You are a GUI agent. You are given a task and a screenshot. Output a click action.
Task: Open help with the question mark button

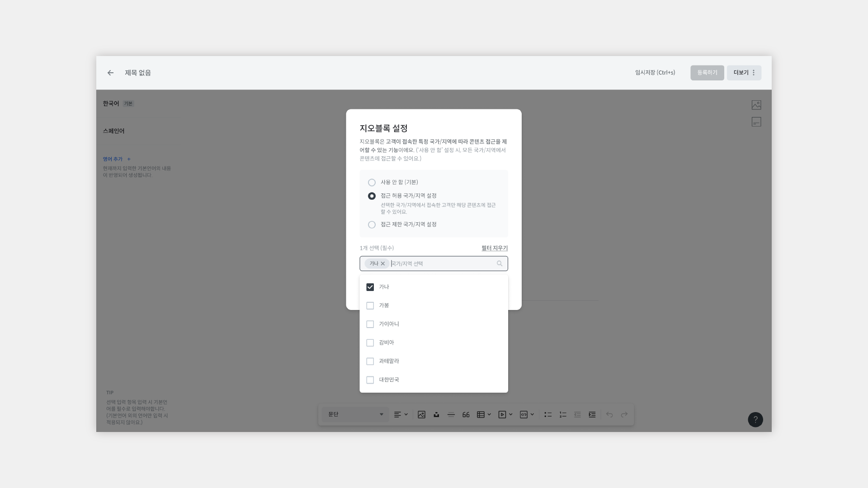coord(755,420)
